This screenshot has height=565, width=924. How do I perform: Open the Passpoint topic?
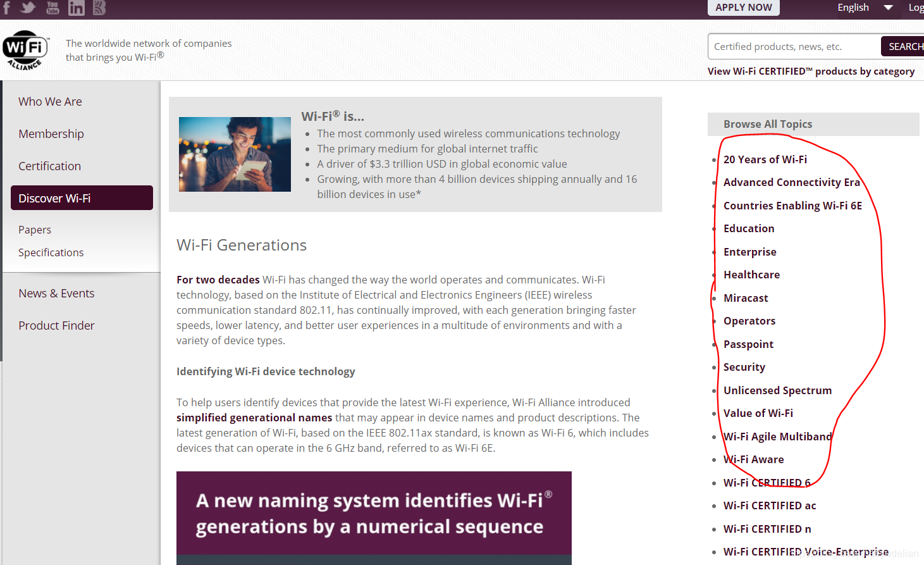[x=748, y=344]
